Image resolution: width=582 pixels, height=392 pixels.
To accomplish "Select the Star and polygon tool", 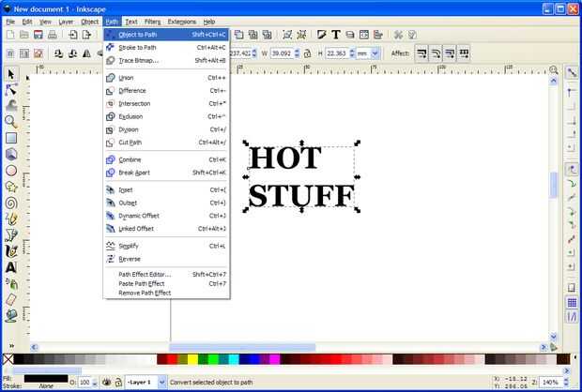I will point(11,187).
